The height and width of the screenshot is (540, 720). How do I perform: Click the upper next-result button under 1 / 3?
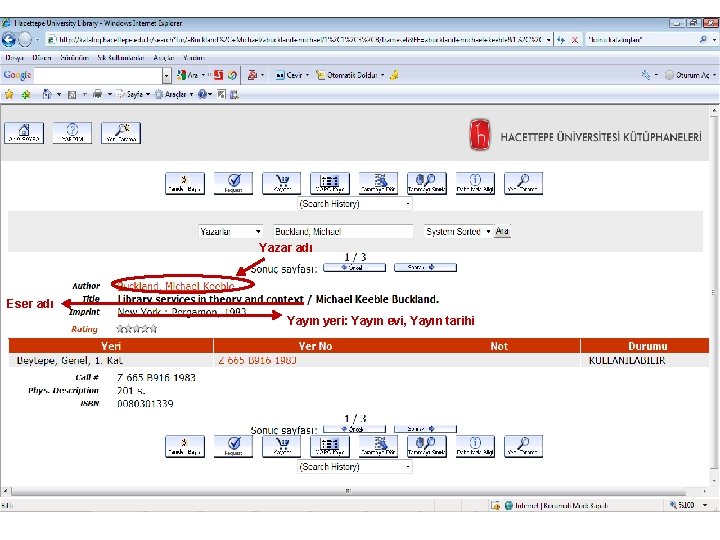coord(425,268)
